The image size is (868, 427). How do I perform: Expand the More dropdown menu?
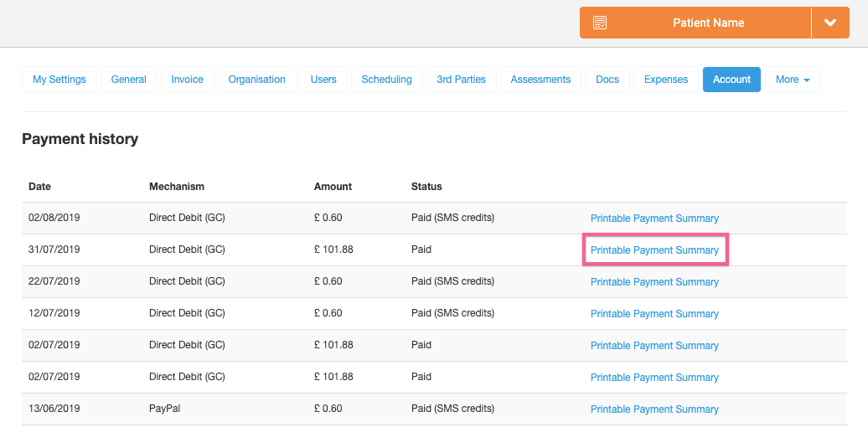pyautogui.click(x=793, y=80)
